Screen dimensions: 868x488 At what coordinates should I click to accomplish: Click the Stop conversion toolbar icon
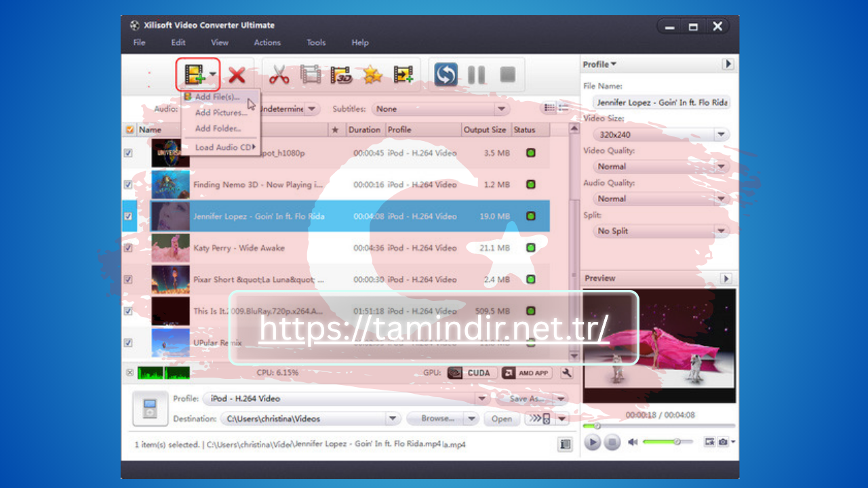[x=507, y=75]
